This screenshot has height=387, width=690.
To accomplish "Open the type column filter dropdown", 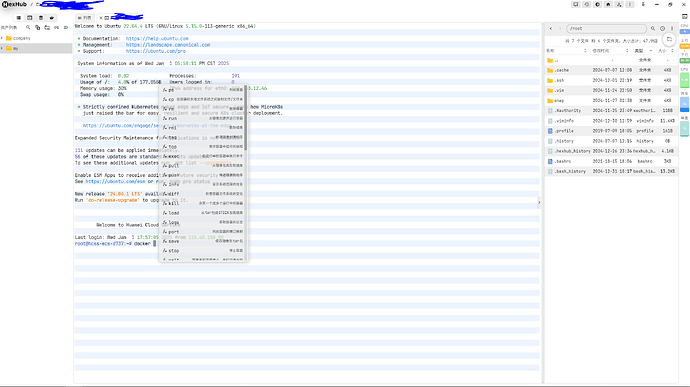I will [x=651, y=51].
